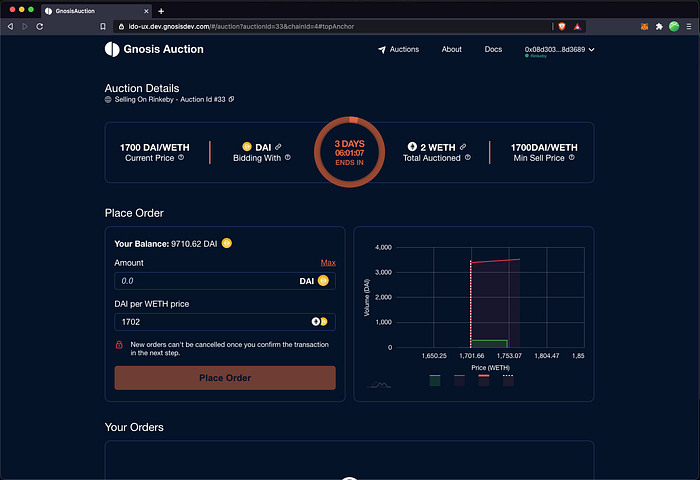This screenshot has width=700, height=480.
Task: Click the 1700DAI/WETH min sell price text
Action: click(x=544, y=147)
